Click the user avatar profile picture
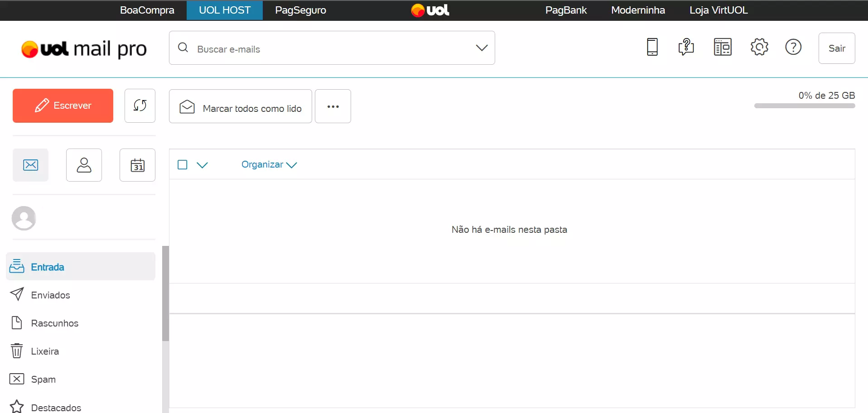The width and height of the screenshot is (868, 413). (24, 218)
